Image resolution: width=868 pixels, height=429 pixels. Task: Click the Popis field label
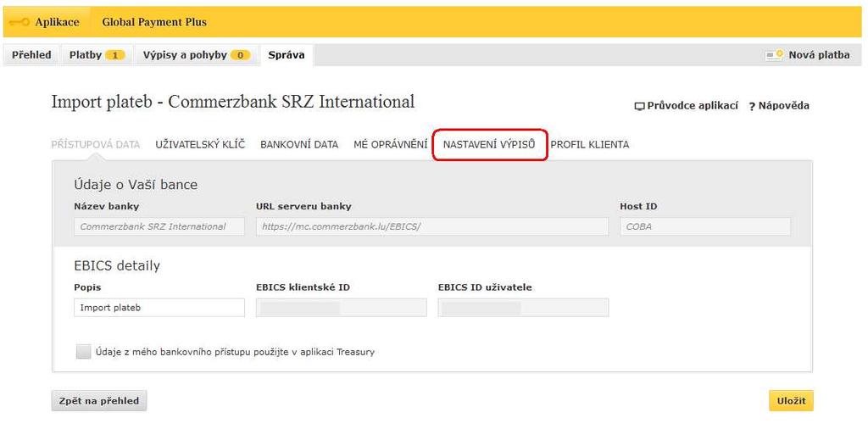pos(87,287)
